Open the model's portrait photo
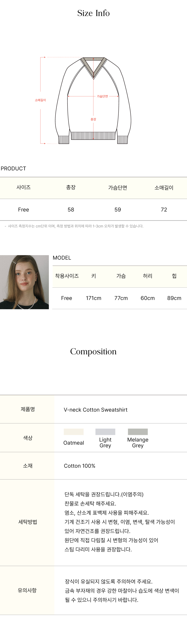The width and height of the screenshot is (187, 644). pyautogui.click(x=24, y=282)
